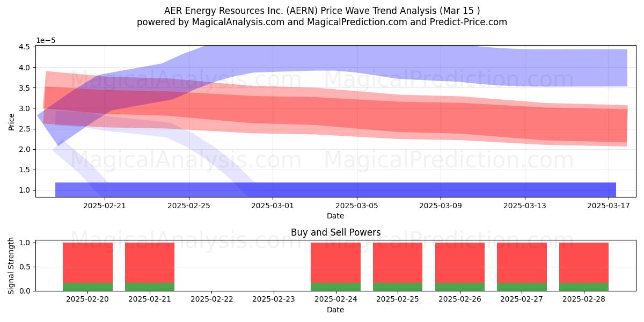Click the red sell bar for 2025-02-20
This screenshot has height=322, width=644.
pos(87,262)
